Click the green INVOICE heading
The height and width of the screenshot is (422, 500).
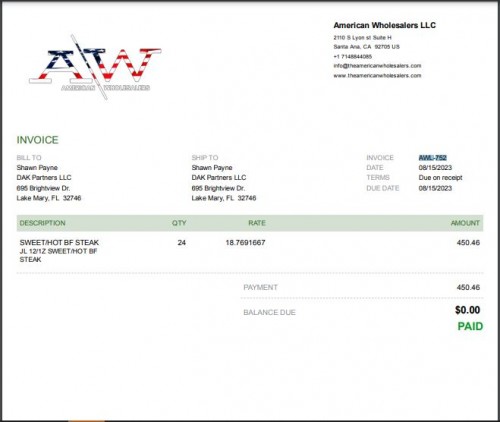tap(37, 140)
